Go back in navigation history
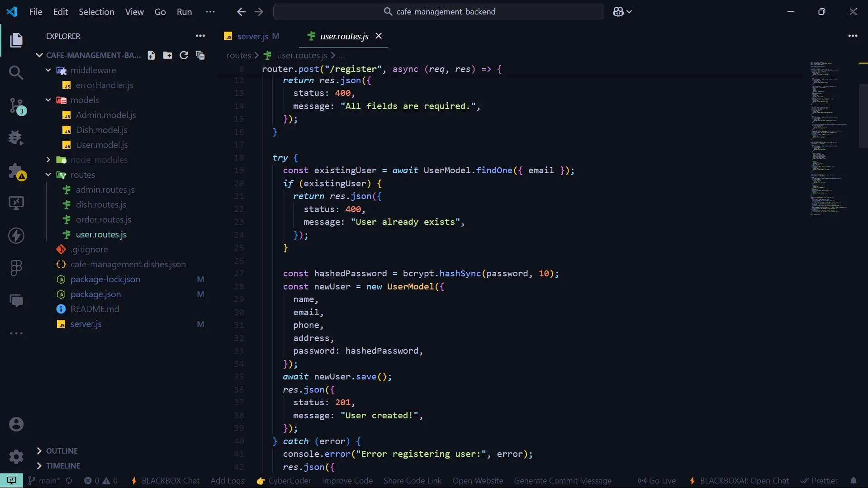868x488 pixels. [x=242, y=12]
